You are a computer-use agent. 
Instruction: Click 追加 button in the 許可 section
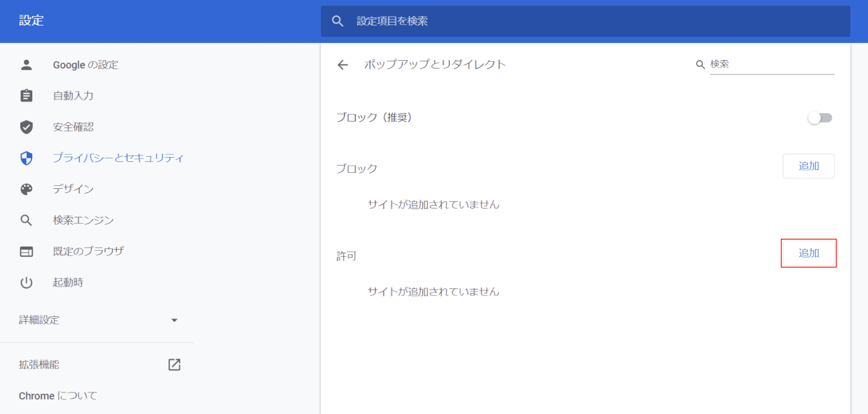coord(808,253)
